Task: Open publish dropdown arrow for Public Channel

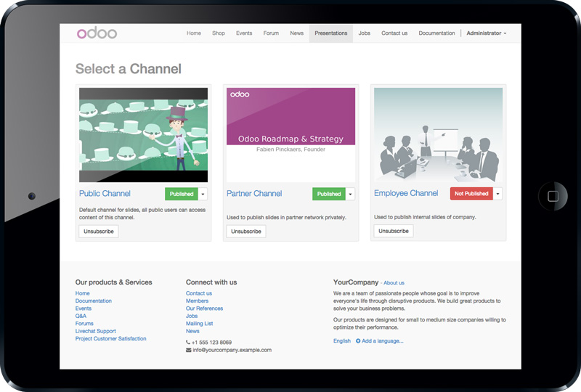Action: coord(203,194)
